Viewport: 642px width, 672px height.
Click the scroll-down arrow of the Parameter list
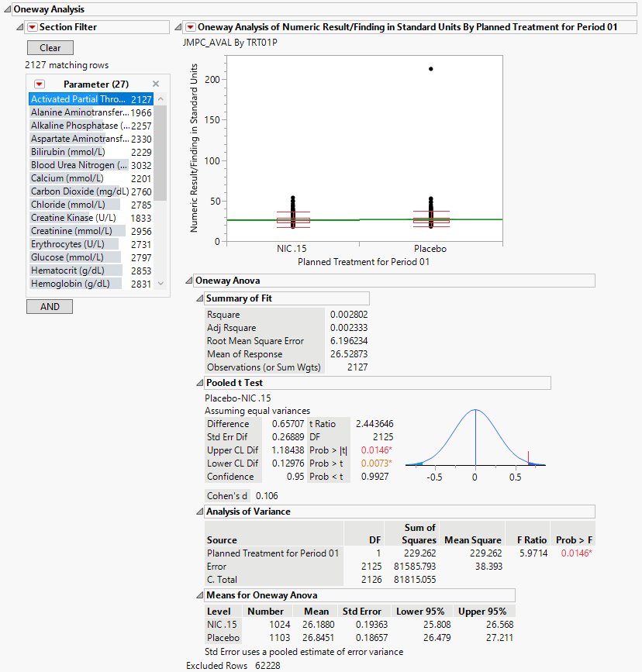click(x=161, y=284)
